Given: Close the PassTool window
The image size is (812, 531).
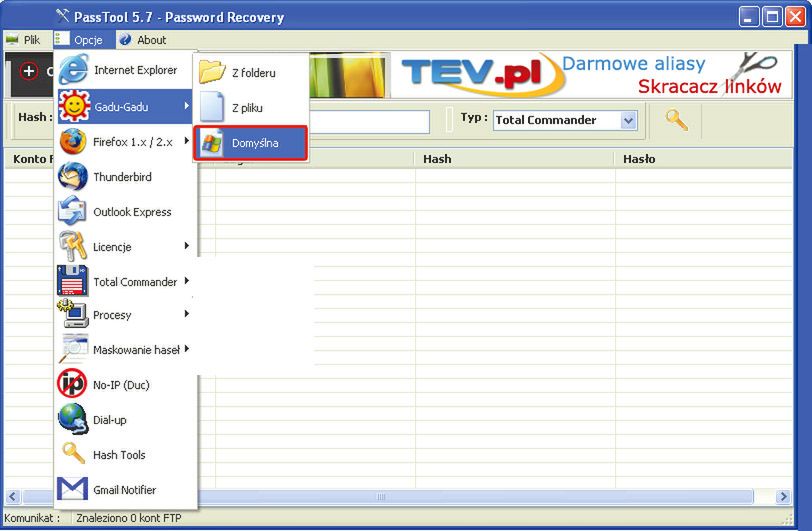Looking at the screenshot, I should [x=795, y=17].
